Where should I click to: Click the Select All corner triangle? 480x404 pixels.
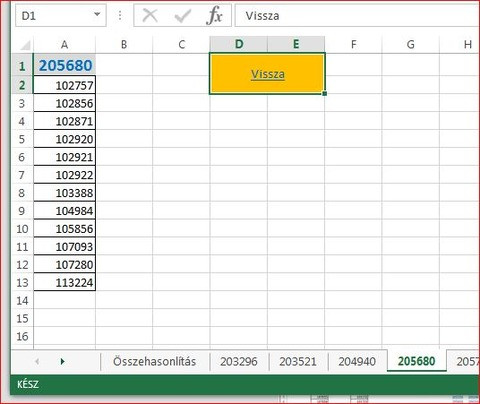point(25,45)
